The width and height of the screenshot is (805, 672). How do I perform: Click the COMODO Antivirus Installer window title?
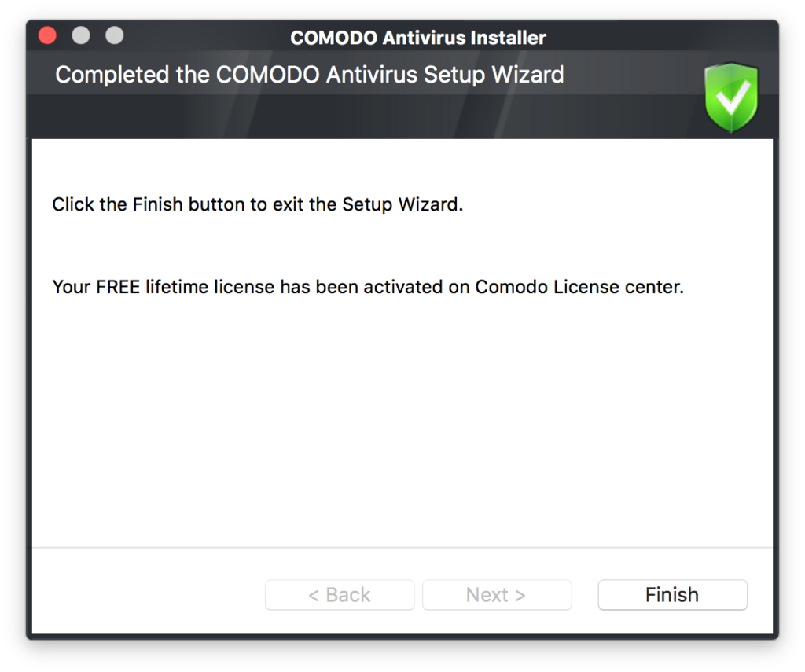click(418, 38)
